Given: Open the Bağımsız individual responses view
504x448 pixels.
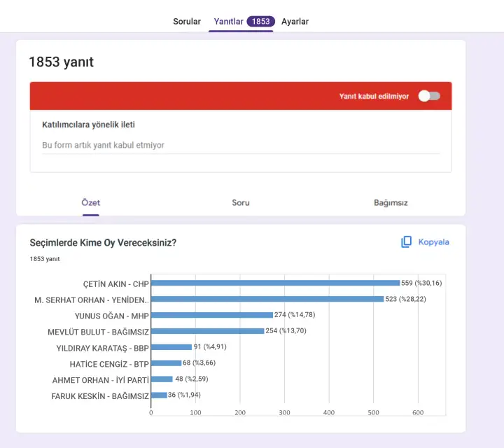Looking at the screenshot, I should (391, 203).
